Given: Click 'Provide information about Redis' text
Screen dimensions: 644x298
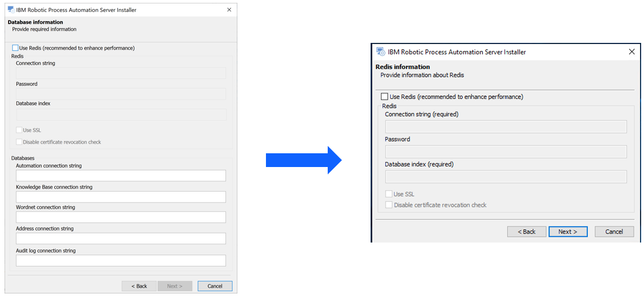Looking at the screenshot, I should tap(422, 75).
